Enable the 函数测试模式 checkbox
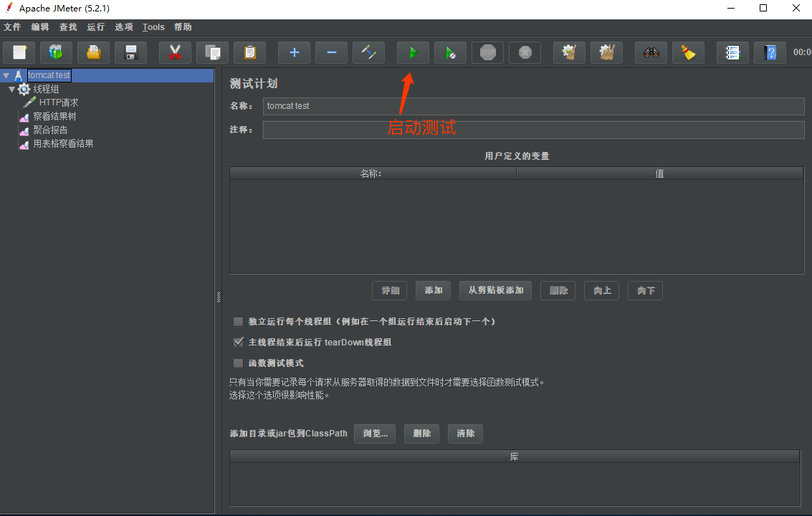This screenshot has width=812, height=516. (239, 363)
